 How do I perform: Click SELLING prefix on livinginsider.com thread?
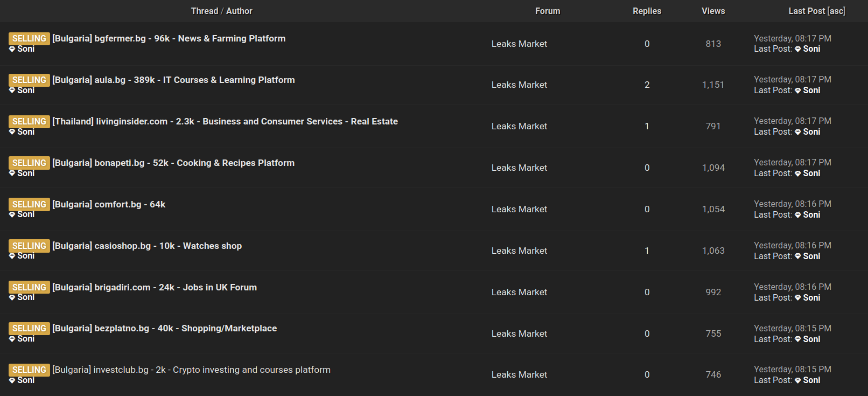pyautogui.click(x=29, y=121)
